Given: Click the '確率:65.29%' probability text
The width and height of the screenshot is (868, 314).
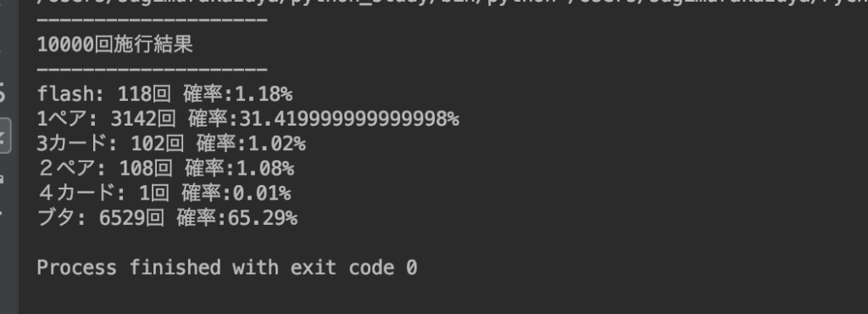Looking at the screenshot, I should coord(237,218).
